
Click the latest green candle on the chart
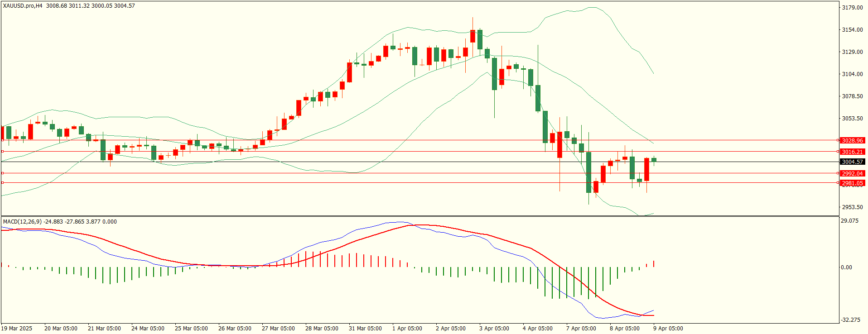(654, 159)
